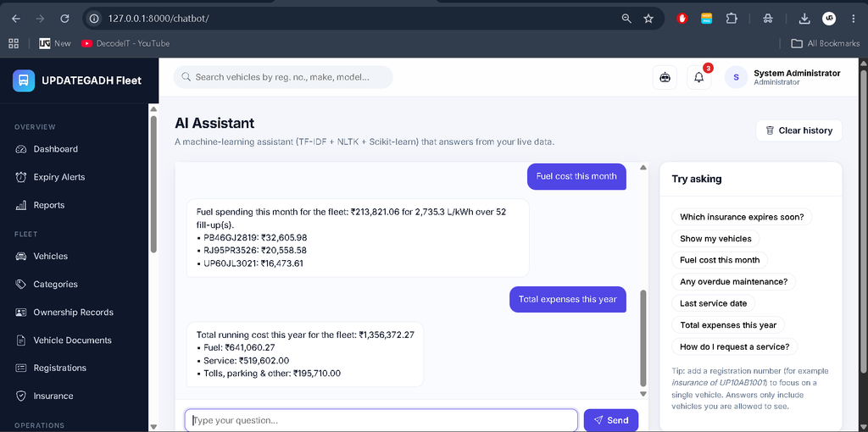This screenshot has height=432, width=868.
Task: Select 'Total expenses this year' suggestion chip
Action: click(x=728, y=324)
